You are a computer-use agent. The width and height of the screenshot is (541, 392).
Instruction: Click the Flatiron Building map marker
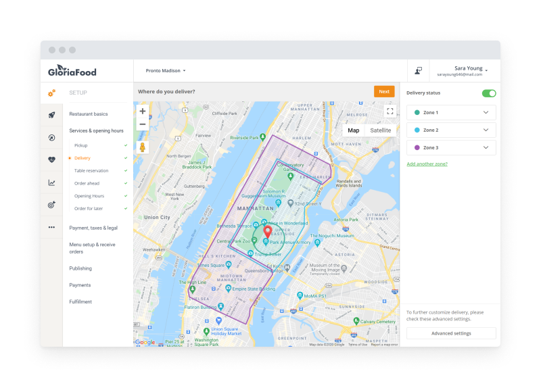(221, 306)
